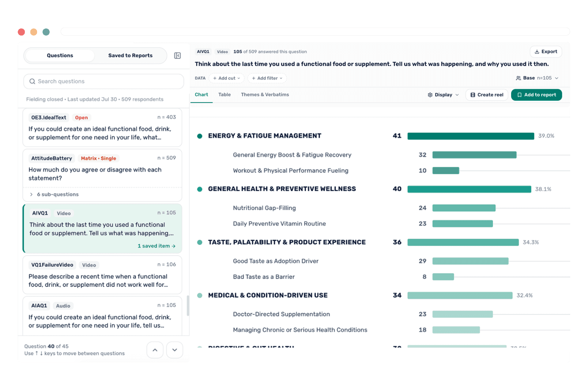Click the search magnifier icon
This screenshot has width=588, height=392.
pos(32,81)
